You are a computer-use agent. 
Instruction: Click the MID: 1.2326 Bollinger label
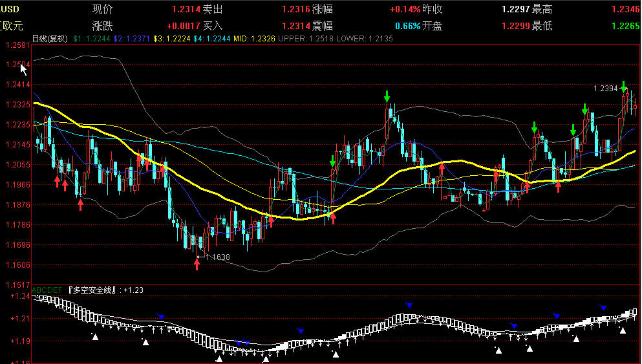pyautogui.click(x=254, y=39)
